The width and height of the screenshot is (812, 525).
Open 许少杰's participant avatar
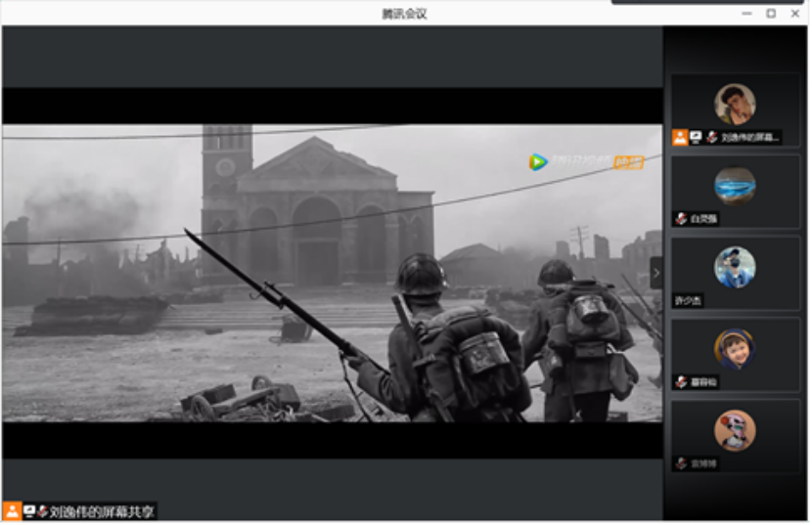tap(734, 266)
